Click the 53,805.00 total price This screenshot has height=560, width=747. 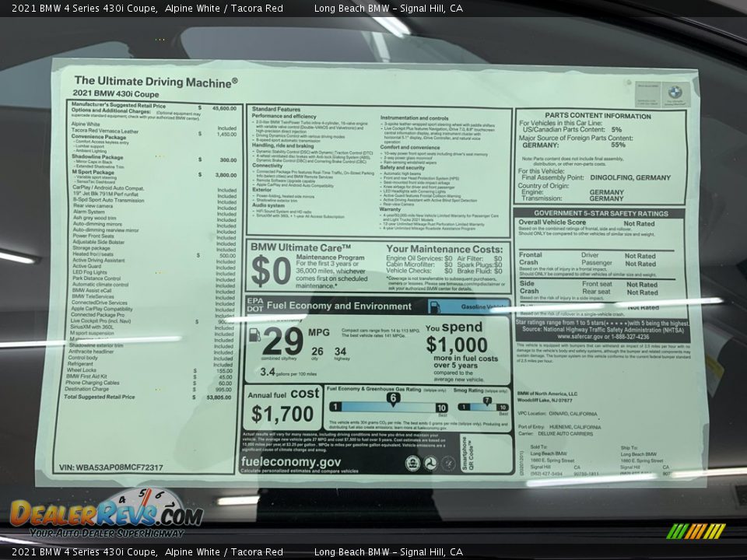tap(219, 397)
